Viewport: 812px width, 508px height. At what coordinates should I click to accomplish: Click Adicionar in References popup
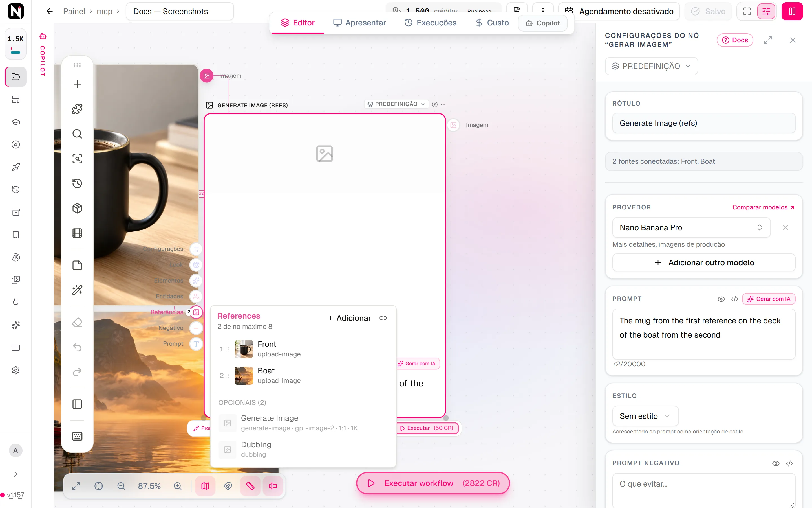[x=349, y=318]
